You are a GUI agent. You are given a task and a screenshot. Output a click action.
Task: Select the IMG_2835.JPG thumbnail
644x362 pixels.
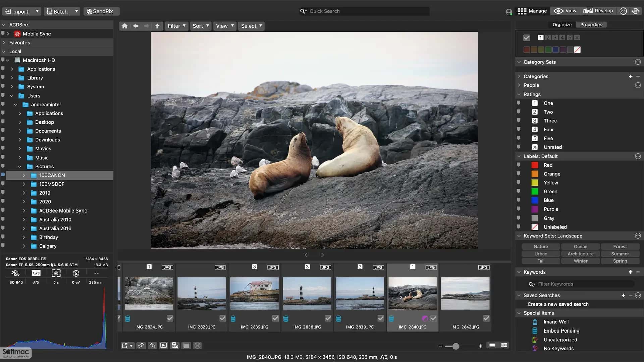254,293
